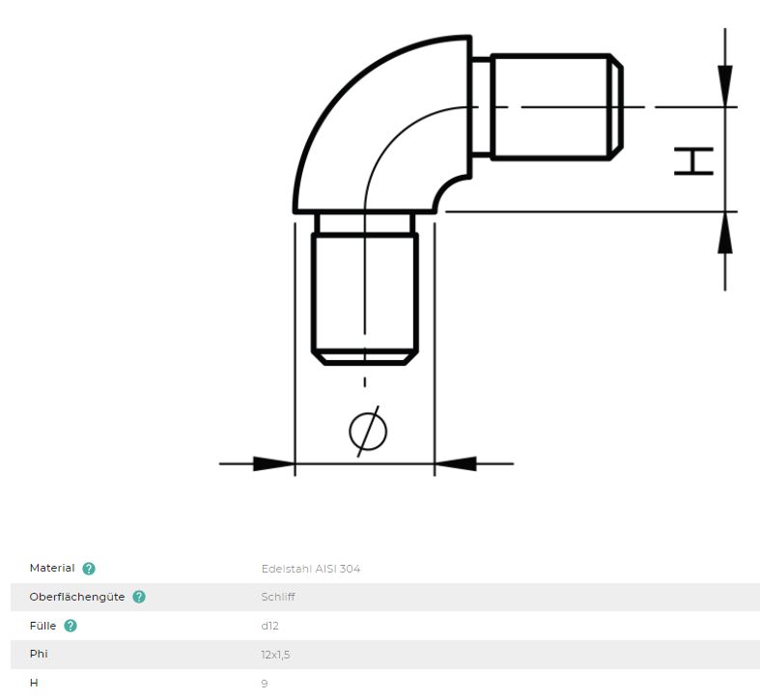Click the help icon next to Material
Viewport: 760px width, 700px height.
(89, 569)
